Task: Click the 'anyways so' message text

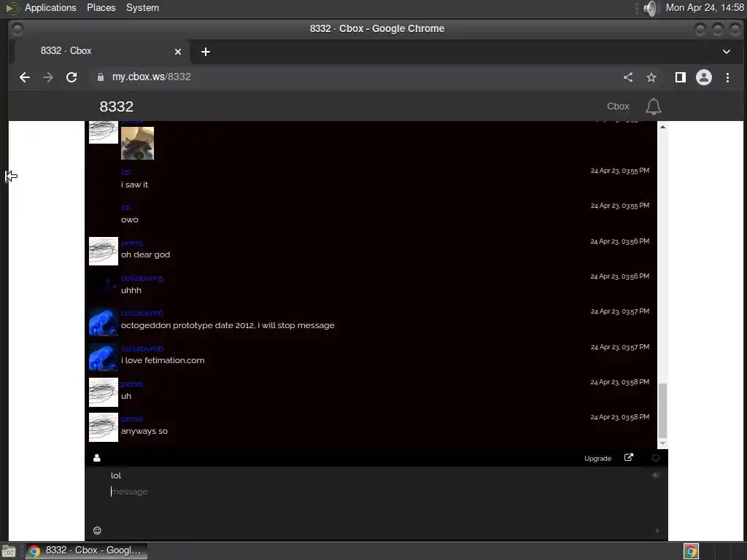Action: (144, 432)
